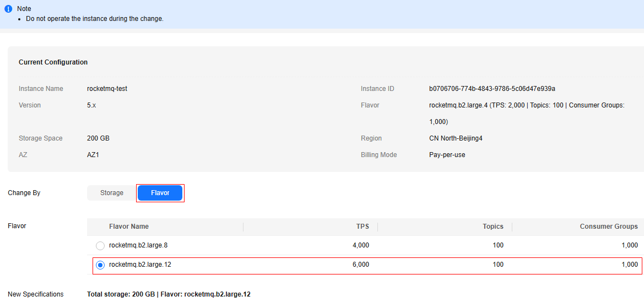Click the instance name rocketmq-test

coord(107,89)
